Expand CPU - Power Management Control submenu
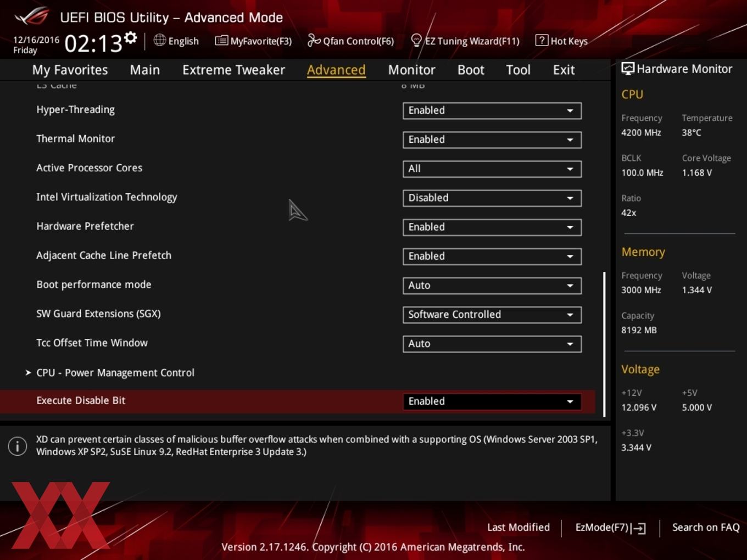 [115, 373]
